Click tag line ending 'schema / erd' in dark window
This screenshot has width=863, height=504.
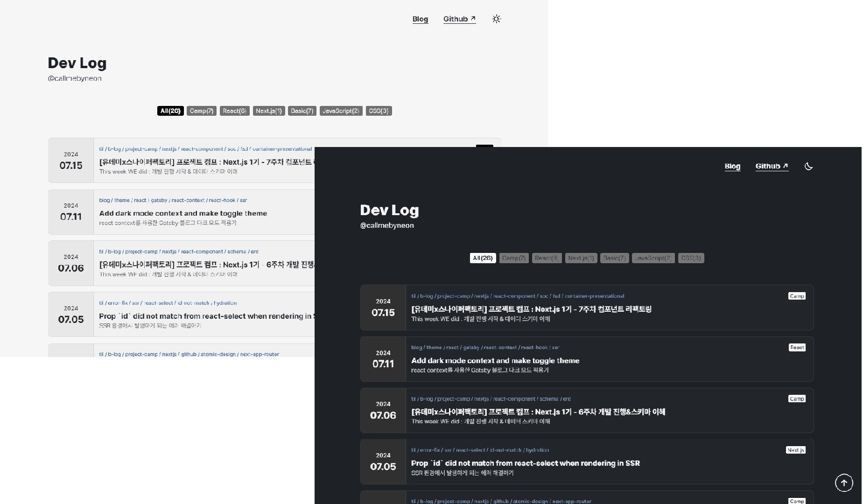pyautogui.click(x=491, y=399)
